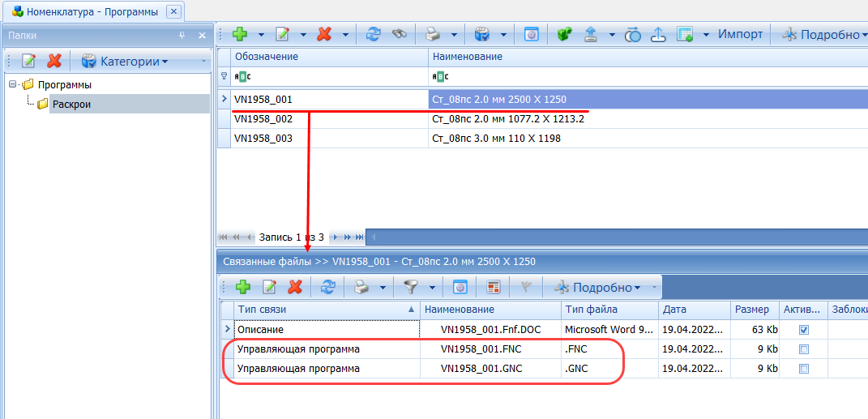Viewport: 868px width, 419px height.
Task: Refresh the nomenclature list in the top toolbar
Action: tap(373, 34)
